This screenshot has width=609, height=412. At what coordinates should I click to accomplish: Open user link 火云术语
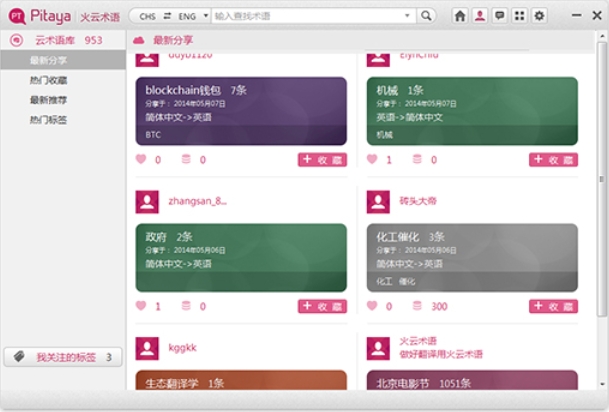pyautogui.click(x=418, y=341)
